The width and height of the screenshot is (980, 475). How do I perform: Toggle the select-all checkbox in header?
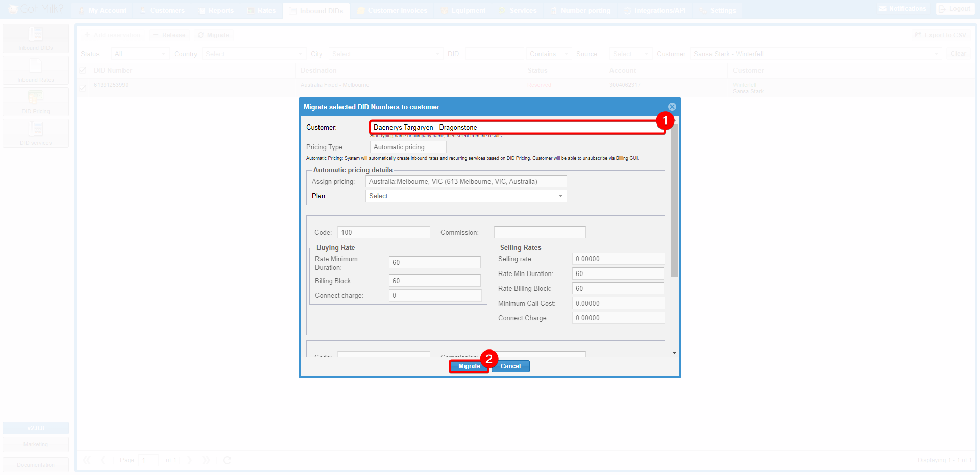coord(83,70)
